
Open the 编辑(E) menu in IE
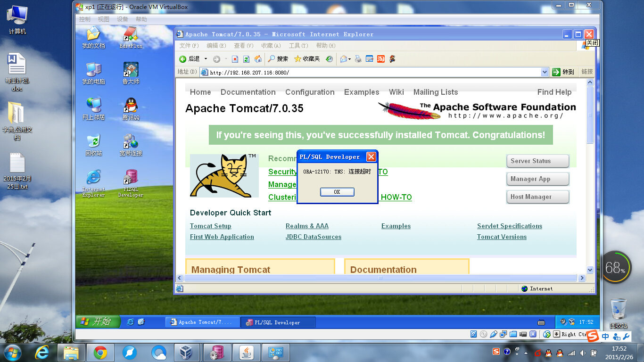(x=216, y=46)
